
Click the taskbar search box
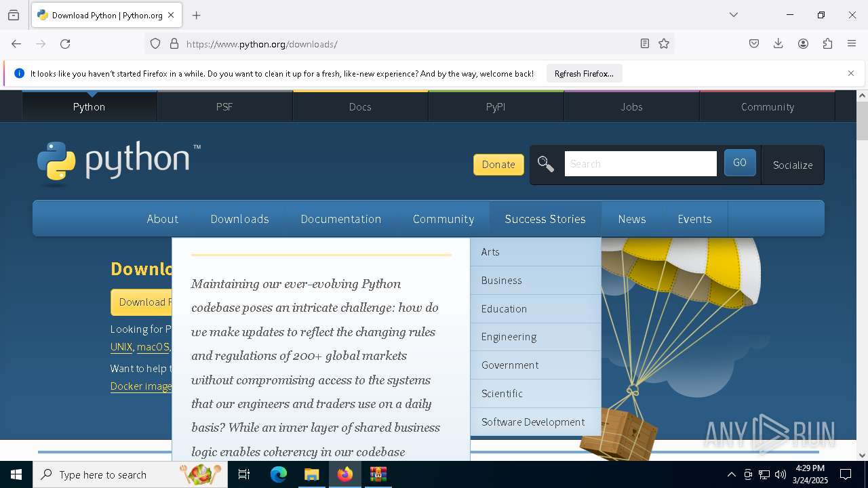130,474
